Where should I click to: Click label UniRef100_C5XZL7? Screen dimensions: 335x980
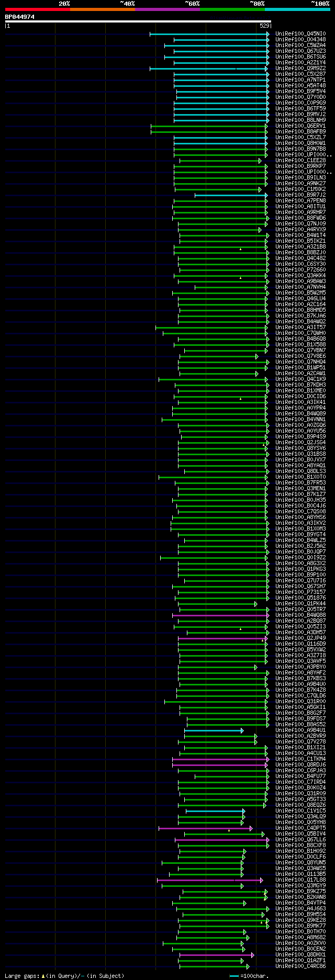[x=300, y=138]
